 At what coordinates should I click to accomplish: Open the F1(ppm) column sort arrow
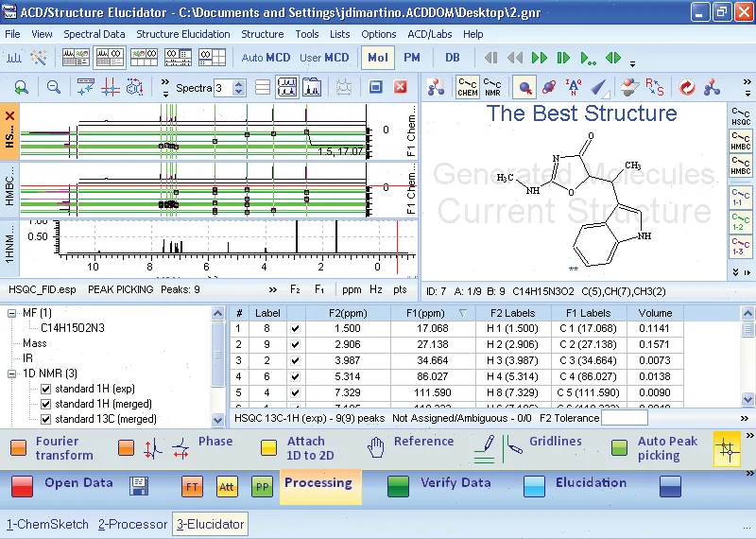(463, 313)
